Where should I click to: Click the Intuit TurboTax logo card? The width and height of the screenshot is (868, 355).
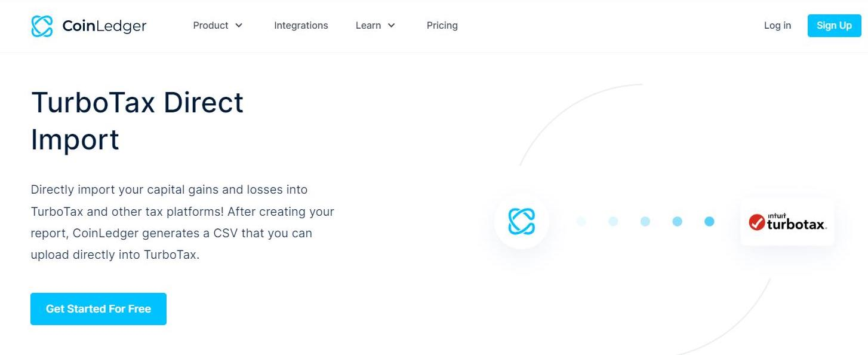[787, 222]
